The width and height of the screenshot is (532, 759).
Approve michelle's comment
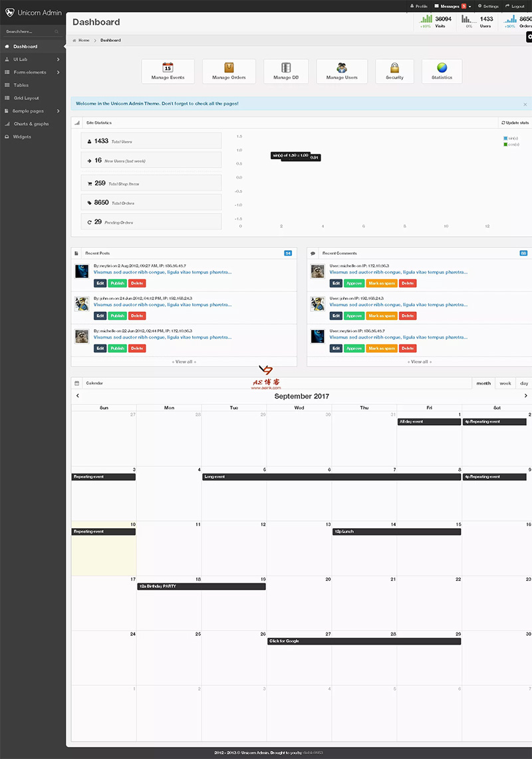click(x=354, y=283)
